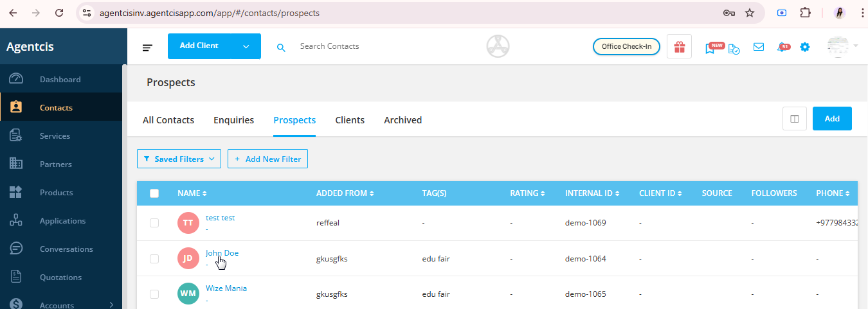The width and height of the screenshot is (868, 309).
Task: Toggle column layout view button
Action: click(x=795, y=119)
